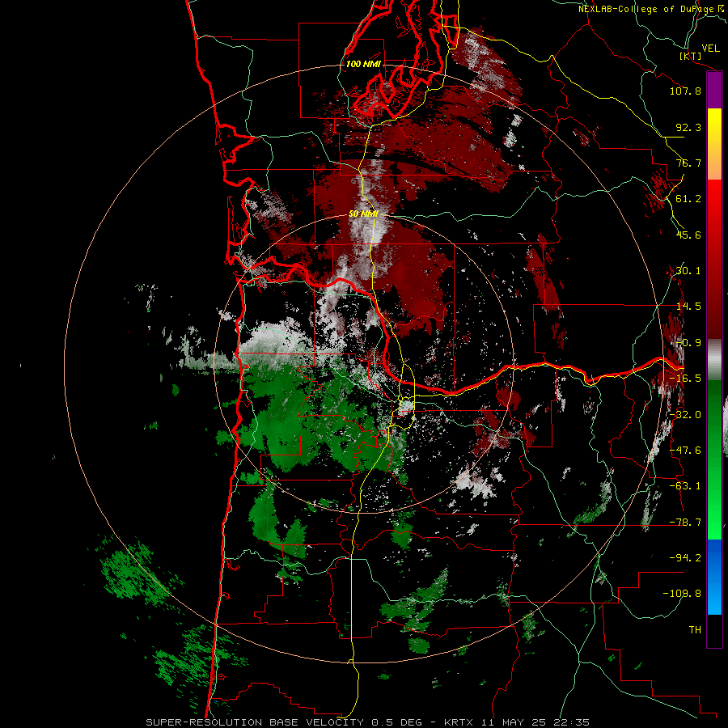Click the -47.6 legend value
The width and height of the screenshot is (728, 728).
pos(685,451)
